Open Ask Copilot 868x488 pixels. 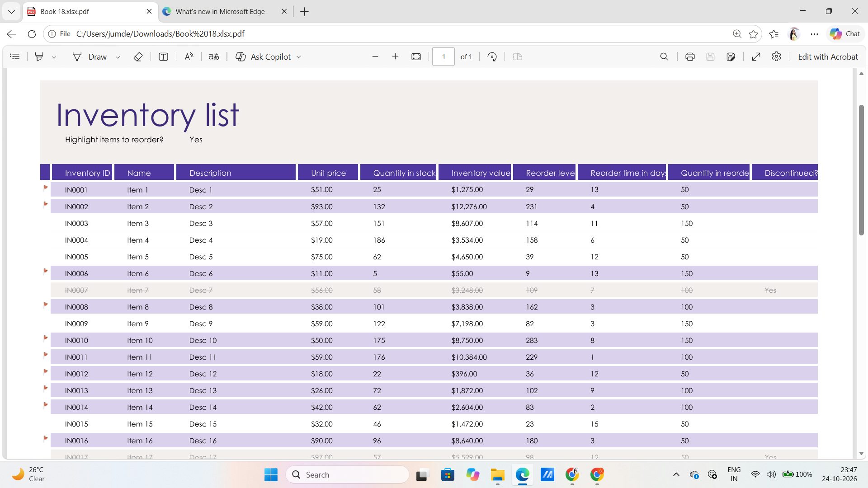pyautogui.click(x=263, y=56)
